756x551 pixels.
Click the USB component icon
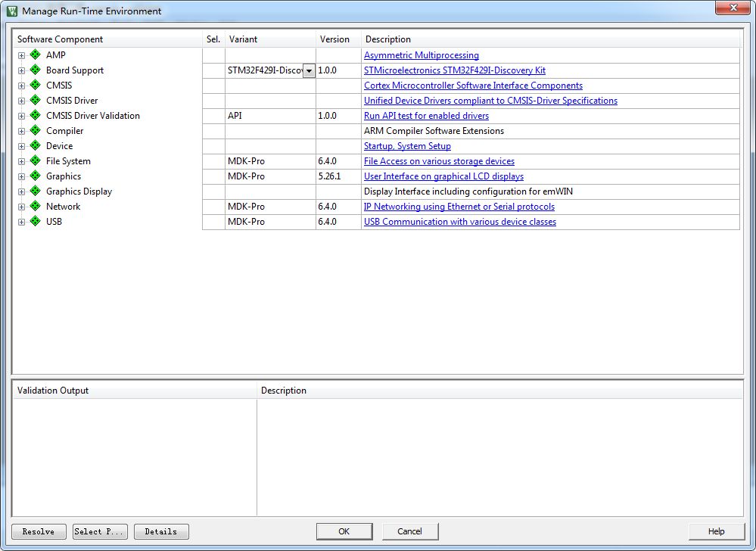(35, 221)
